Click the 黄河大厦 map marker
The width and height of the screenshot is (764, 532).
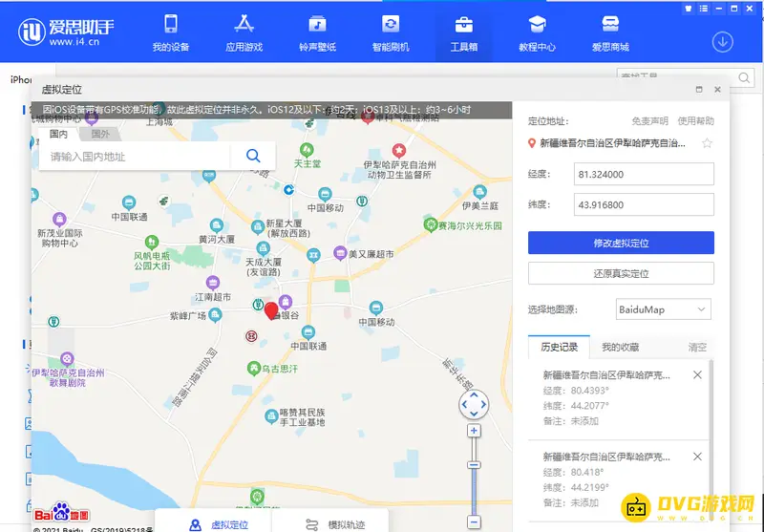[x=217, y=225]
